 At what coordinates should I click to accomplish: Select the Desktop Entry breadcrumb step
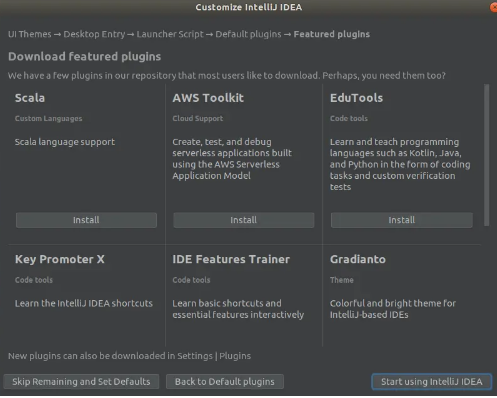[x=94, y=34]
